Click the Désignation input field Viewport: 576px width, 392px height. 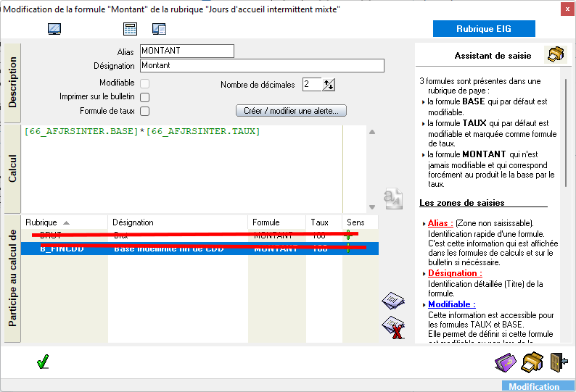tap(262, 66)
